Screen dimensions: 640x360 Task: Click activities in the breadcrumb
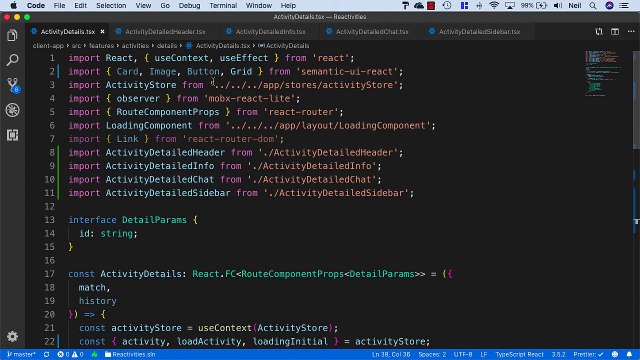click(x=135, y=46)
